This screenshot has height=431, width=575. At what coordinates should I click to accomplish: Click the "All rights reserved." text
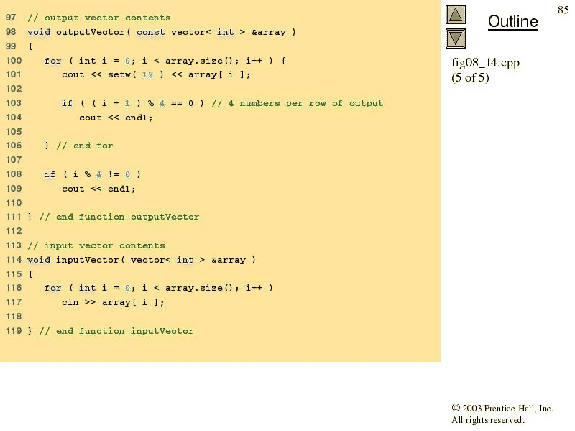point(487,420)
